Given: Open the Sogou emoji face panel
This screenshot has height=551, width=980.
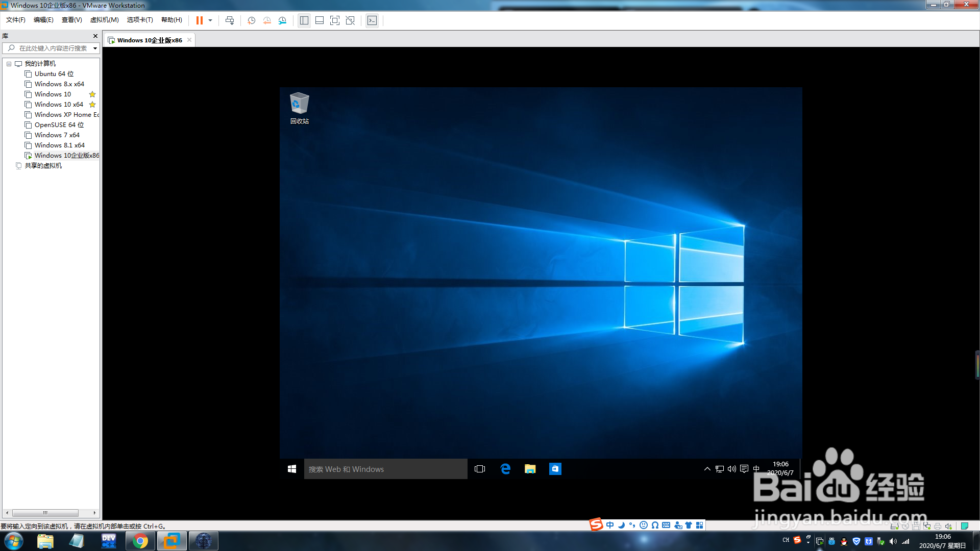Looking at the screenshot, I should pyautogui.click(x=644, y=525).
